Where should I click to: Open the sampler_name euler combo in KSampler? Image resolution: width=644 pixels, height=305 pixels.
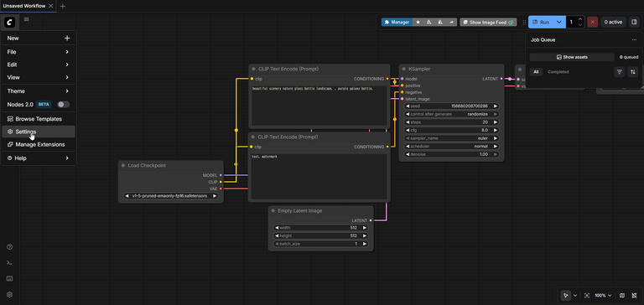(451, 138)
